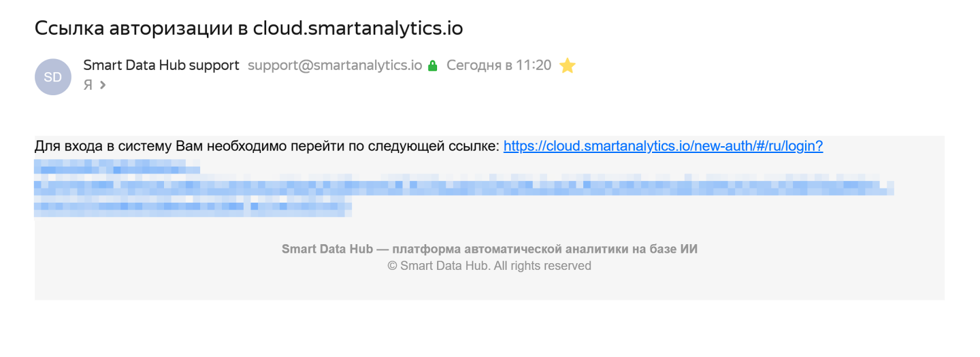The height and width of the screenshot is (357, 980).
Task: Click the long blurred middle link line
Action: point(463,186)
